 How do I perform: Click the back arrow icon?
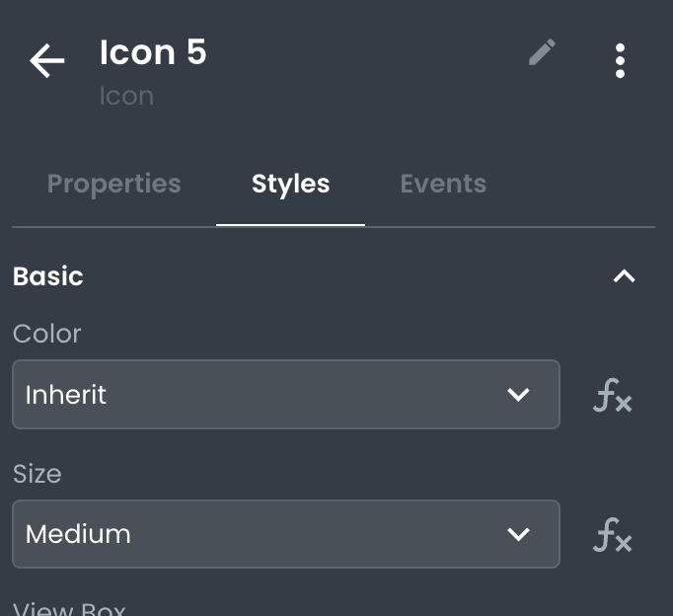click(x=46, y=61)
